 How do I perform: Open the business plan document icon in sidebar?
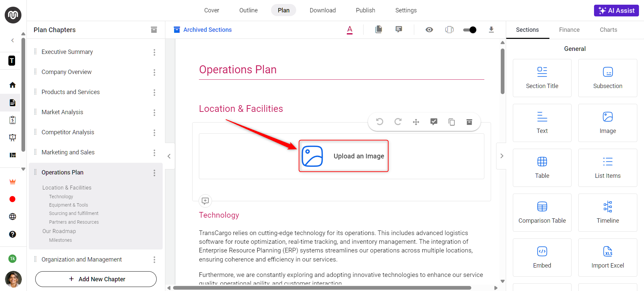[12, 102]
